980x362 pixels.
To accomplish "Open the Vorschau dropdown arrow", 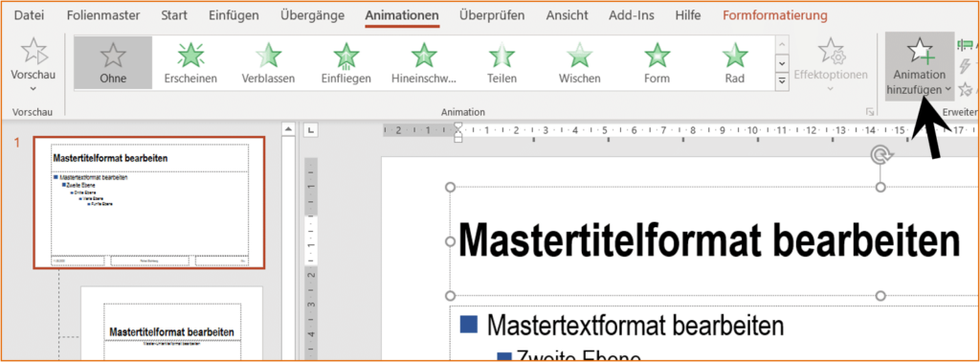I will tap(33, 89).
